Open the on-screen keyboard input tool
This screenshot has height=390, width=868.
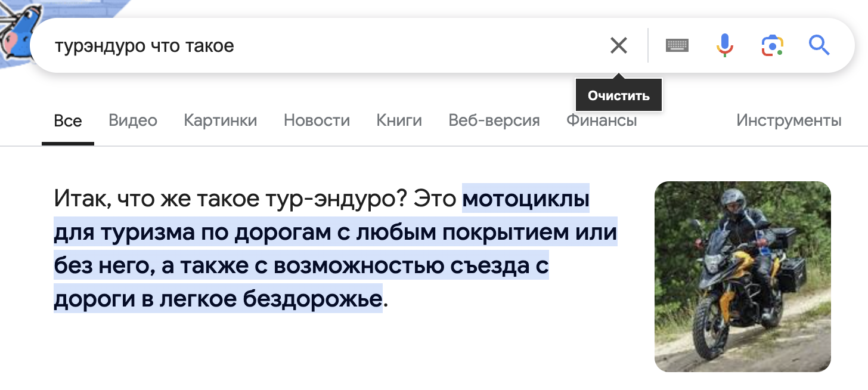[677, 45]
